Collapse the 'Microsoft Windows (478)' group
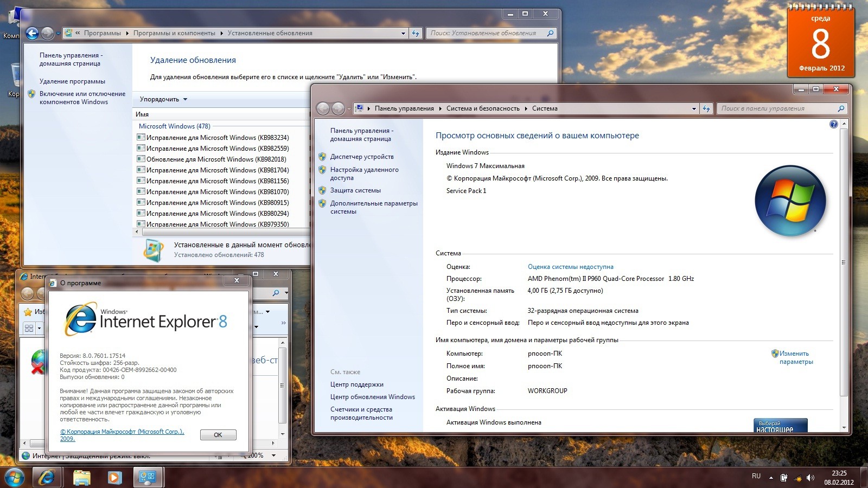This screenshot has height=488, width=868. tap(174, 126)
